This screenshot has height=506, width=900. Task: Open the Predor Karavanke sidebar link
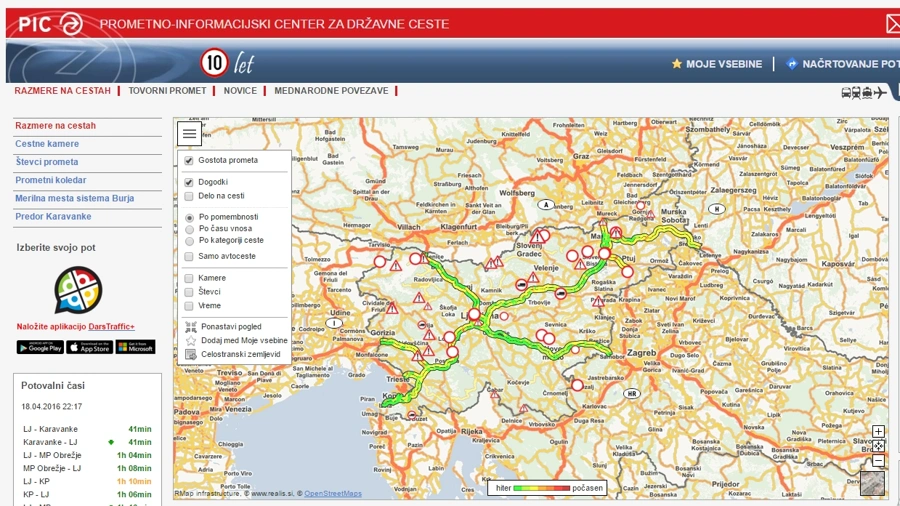coord(53,216)
